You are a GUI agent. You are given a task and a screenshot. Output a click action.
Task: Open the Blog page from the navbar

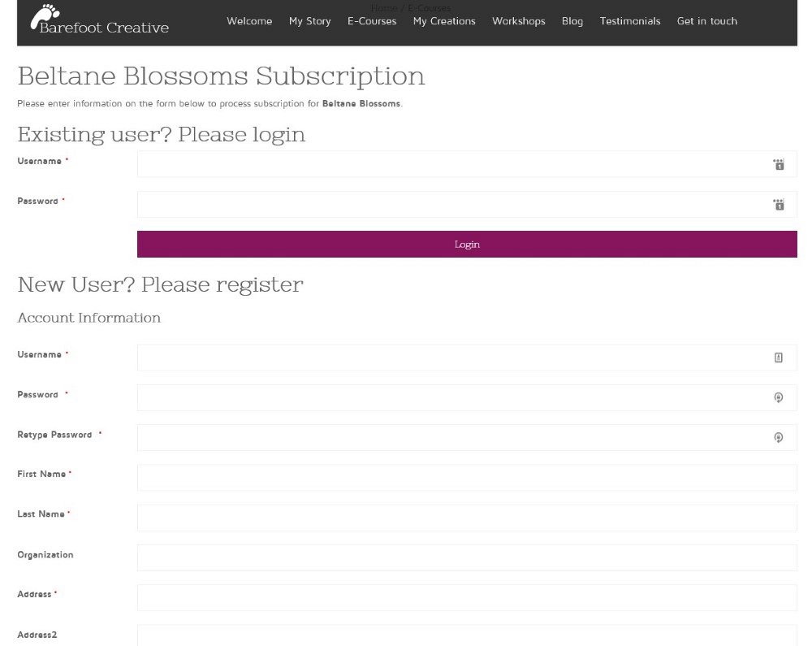tap(572, 21)
